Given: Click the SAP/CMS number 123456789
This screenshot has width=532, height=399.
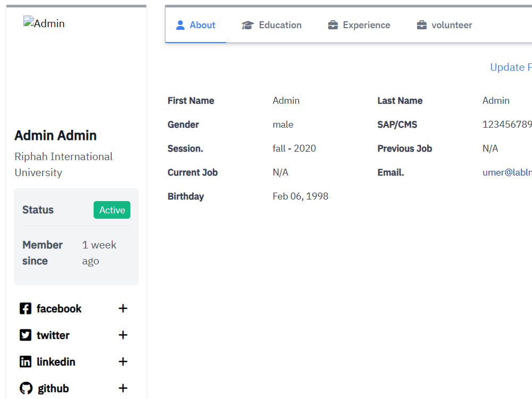Looking at the screenshot, I should (x=507, y=124).
